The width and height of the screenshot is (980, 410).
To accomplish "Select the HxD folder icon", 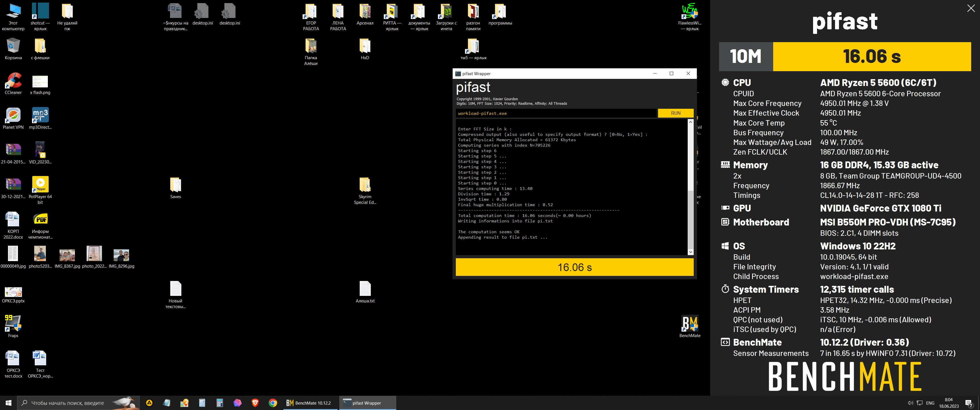I will click(365, 49).
